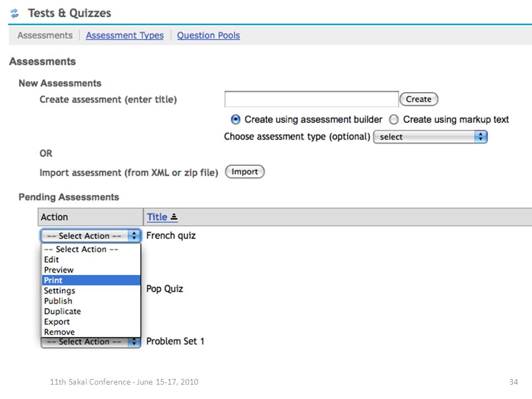Click the Problem Set 1 title text
This screenshot has height=399, width=532.
pos(175,341)
